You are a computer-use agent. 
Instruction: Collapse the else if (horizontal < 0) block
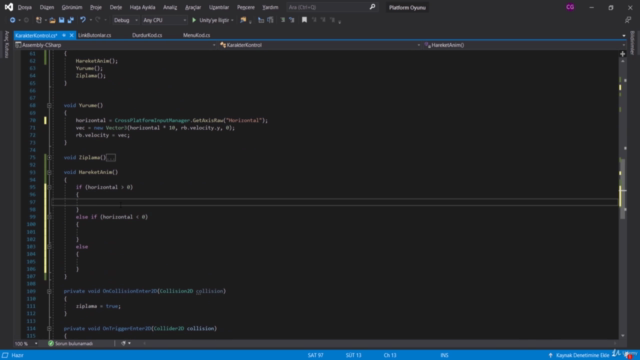pos(49,217)
